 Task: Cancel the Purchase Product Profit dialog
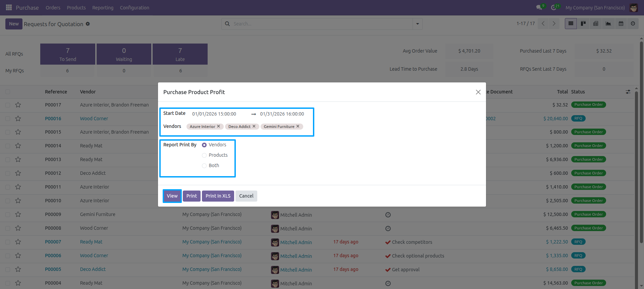(246, 196)
